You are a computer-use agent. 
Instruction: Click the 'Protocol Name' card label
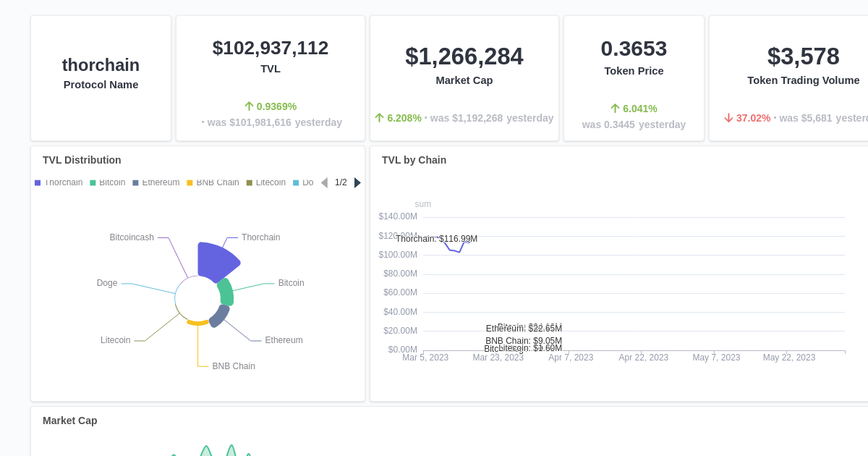click(x=101, y=85)
